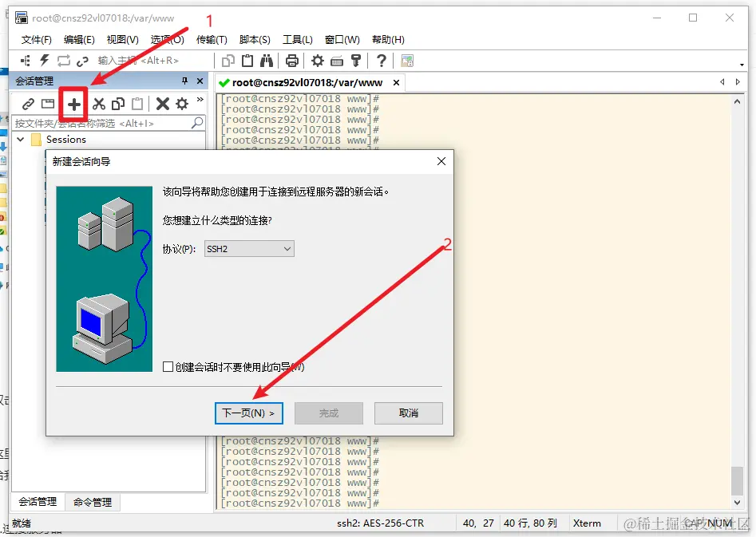The width and height of the screenshot is (756, 537).
Task: Open the Help (H) menu
Action: (388, 40)
